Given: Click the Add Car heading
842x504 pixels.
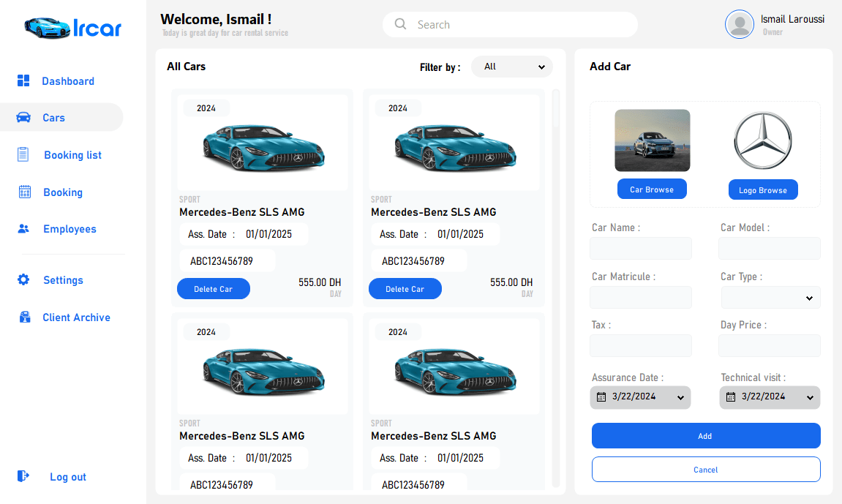Looking at the screenshot, I should click(x=610, y=67).
